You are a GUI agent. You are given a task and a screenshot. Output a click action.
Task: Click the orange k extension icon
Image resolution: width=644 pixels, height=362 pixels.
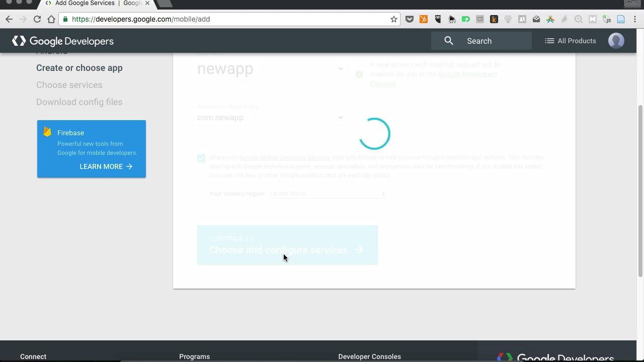pos(494,19)
